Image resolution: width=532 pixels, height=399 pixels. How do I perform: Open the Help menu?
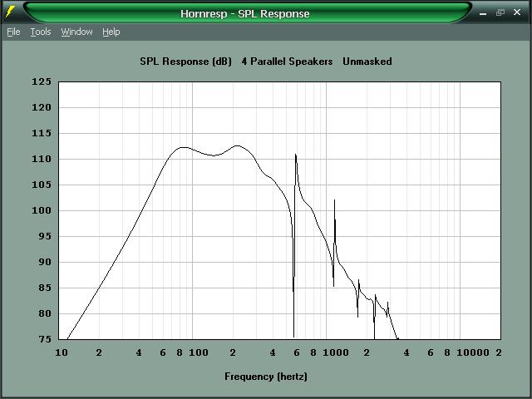[x=111, y=32]
